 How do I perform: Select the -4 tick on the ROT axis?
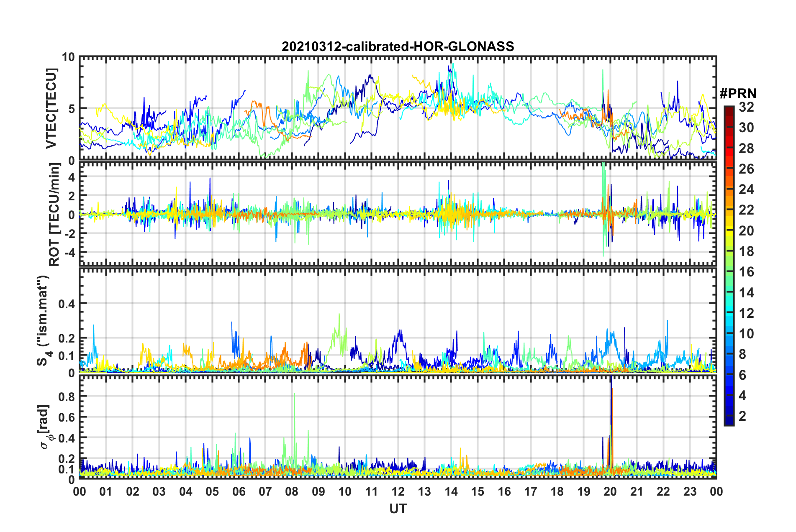69,253
